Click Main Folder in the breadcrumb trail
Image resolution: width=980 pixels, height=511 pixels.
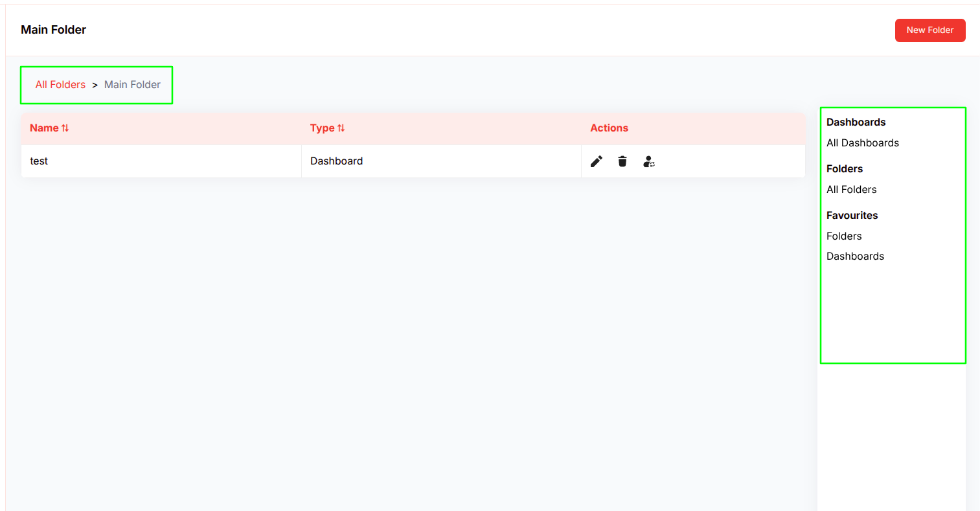click(132, 85)
